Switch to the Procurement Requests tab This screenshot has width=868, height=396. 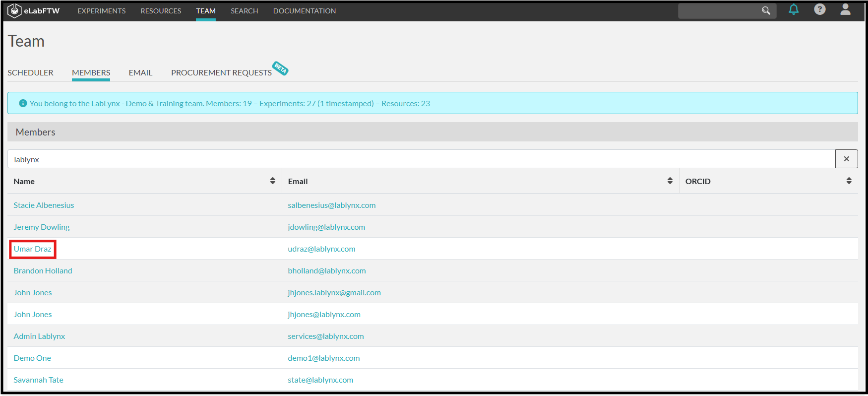pyautogui.click(x=221, y=72)
